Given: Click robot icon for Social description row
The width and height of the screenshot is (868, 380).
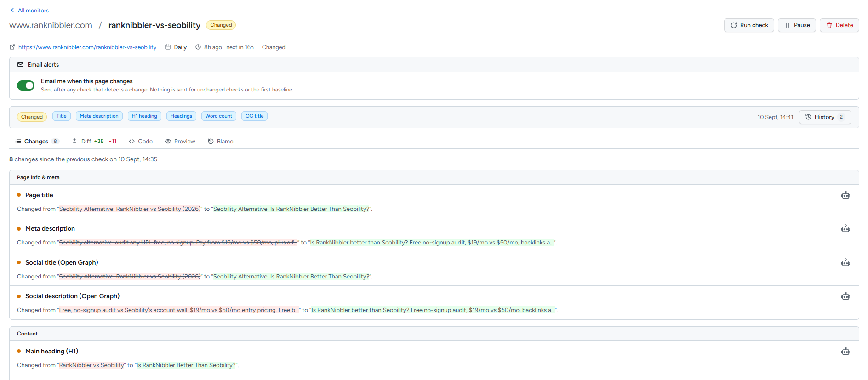Looking at the screenshot, I should 845,296.
